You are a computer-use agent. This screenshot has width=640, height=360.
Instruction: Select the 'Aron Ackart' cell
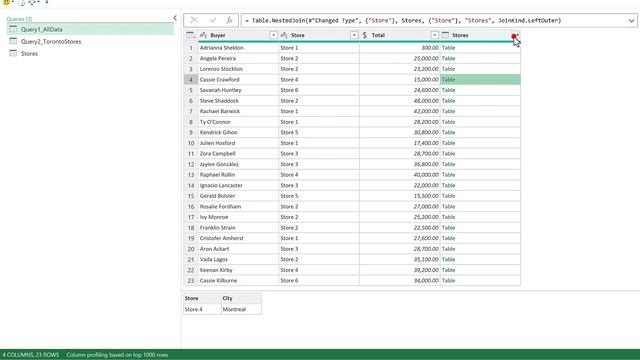(238, 249)
